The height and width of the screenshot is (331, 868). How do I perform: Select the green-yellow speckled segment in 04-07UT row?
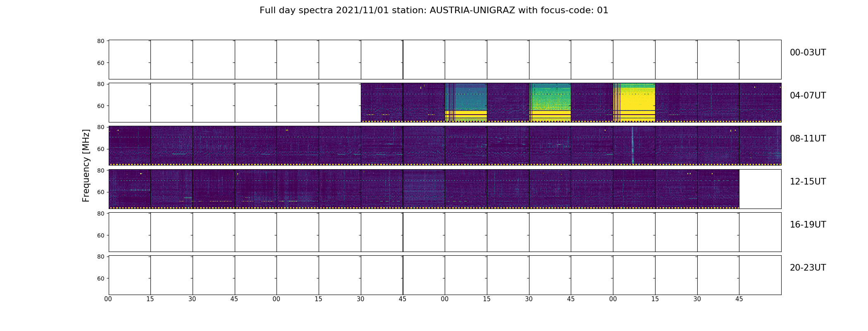(x=550, y=102)
